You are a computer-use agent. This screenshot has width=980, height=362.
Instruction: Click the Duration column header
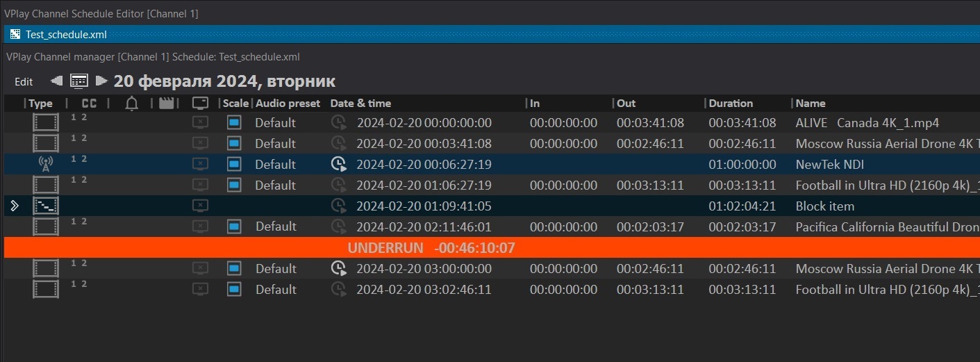pos(731,104)
